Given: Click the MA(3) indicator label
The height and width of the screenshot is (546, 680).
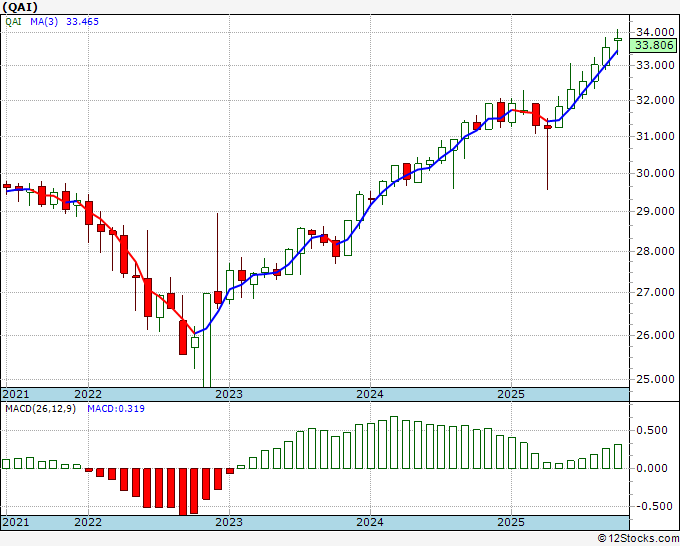Looking at the screenshot, I should click(x=44, y=22).
